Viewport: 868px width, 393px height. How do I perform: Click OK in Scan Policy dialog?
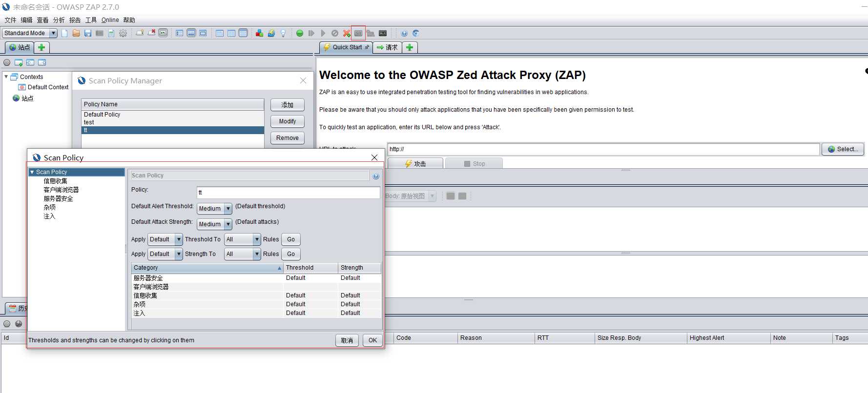(373, 340)
